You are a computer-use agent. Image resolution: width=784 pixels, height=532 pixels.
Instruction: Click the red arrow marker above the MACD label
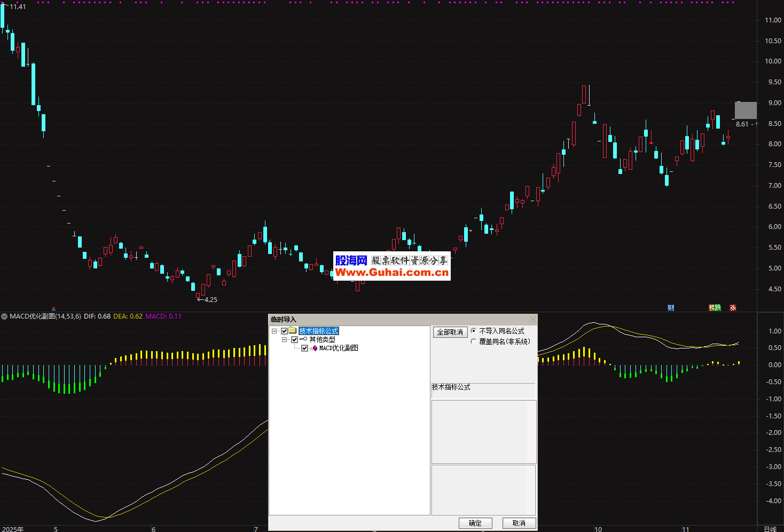tap(53, 308)
